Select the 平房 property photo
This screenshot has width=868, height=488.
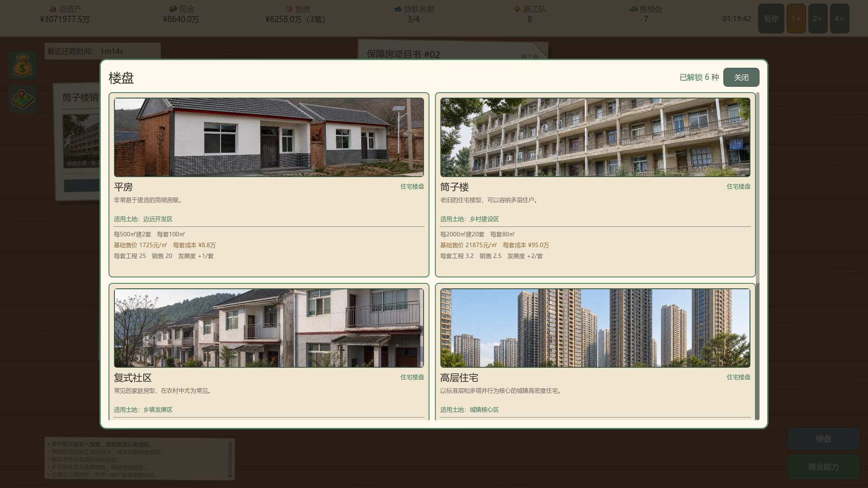click(269, 137)
